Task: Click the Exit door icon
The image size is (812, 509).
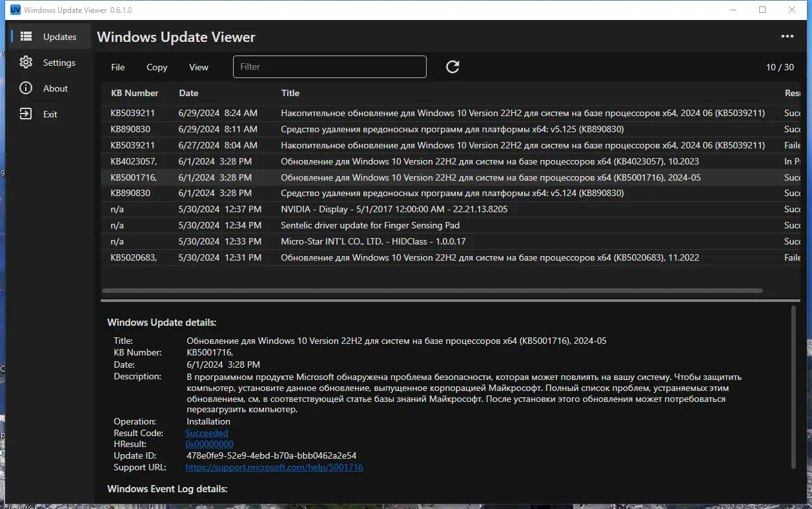Action: coord(26,114)
